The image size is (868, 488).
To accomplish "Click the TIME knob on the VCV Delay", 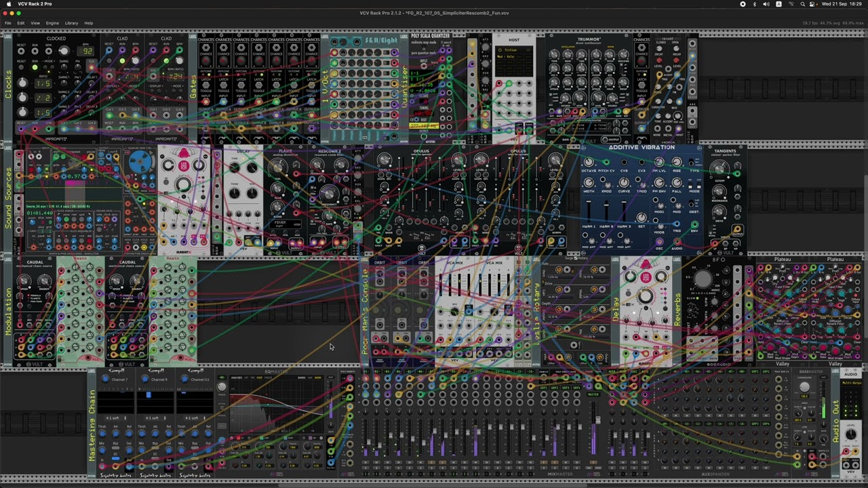I will [235, 167].
